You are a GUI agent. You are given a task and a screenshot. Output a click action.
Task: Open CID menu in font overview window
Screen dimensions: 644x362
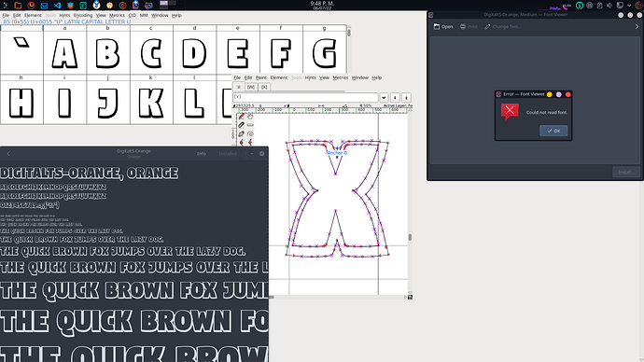pyautogui.click(x=133, y=15)
